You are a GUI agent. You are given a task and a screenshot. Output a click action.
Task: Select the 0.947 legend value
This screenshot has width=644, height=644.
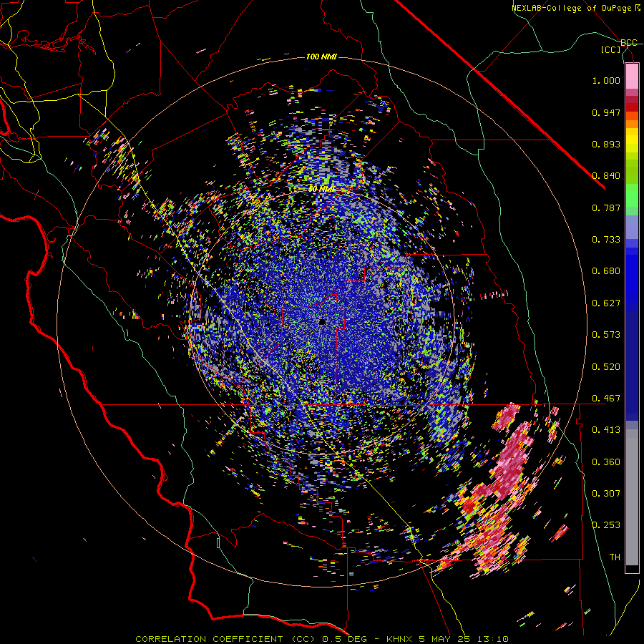pos(606,112)
